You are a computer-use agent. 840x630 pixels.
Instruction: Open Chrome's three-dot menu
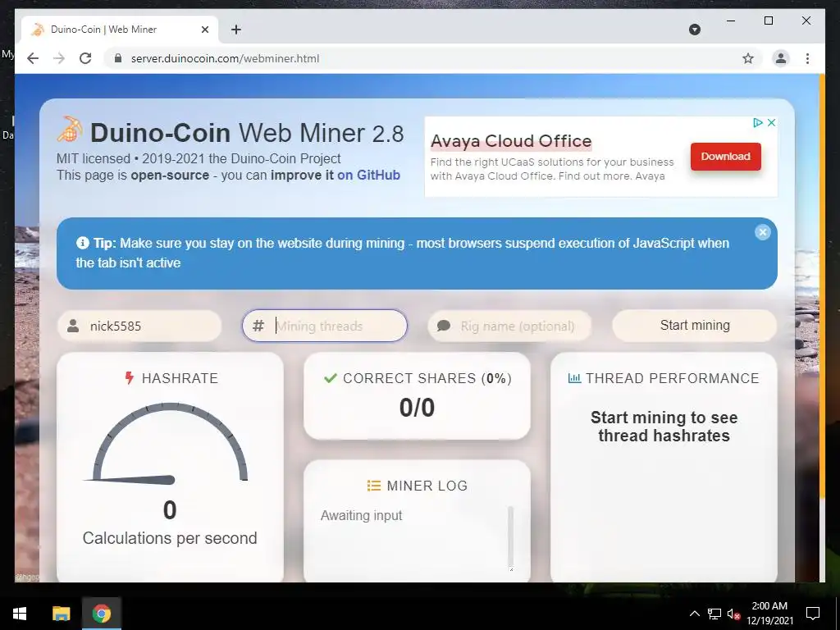[x=807, y=58]
